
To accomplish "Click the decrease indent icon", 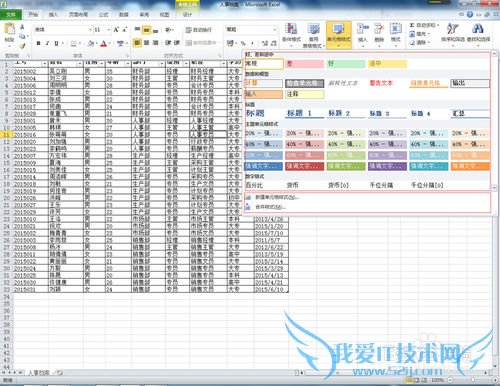I will tap(168, 43).
